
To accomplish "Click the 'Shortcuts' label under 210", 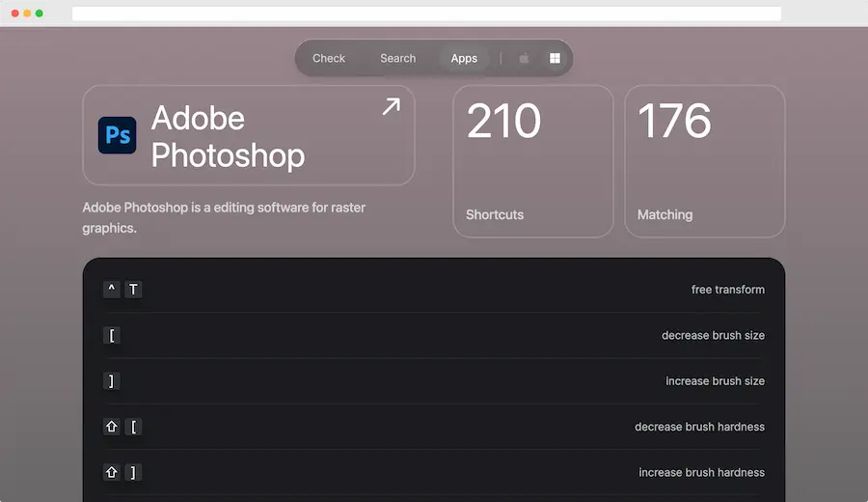I will pyautogui.click(x=495, y=214).
